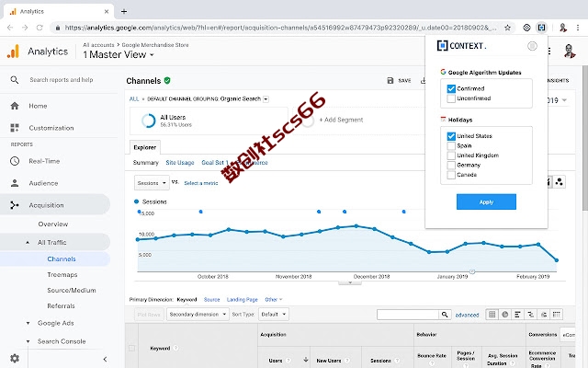Tick the Keyword table header checkbox

point(131,348)
